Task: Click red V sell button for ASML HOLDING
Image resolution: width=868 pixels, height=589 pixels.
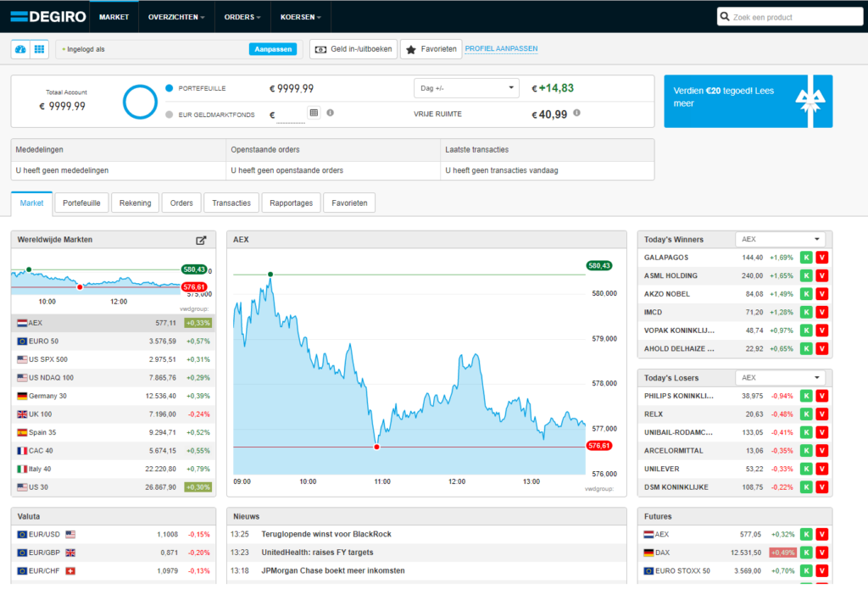Action: point(822,275)
